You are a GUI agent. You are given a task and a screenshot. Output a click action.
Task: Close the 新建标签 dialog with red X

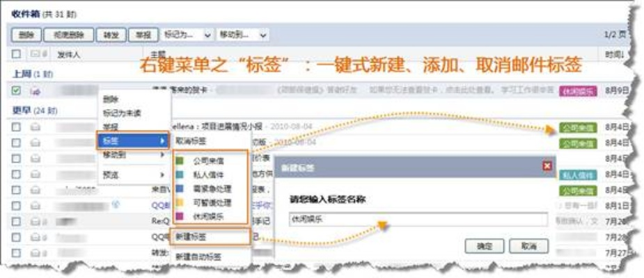click(x=547, y=166)
